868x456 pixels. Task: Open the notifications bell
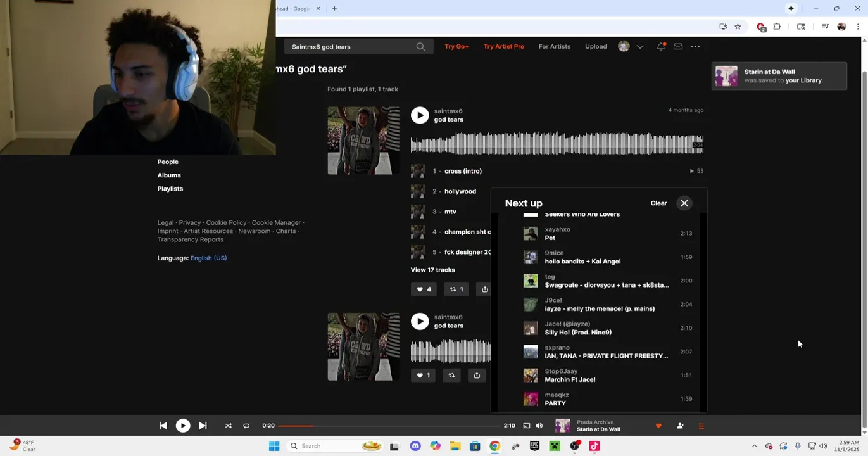click(661, 47)
